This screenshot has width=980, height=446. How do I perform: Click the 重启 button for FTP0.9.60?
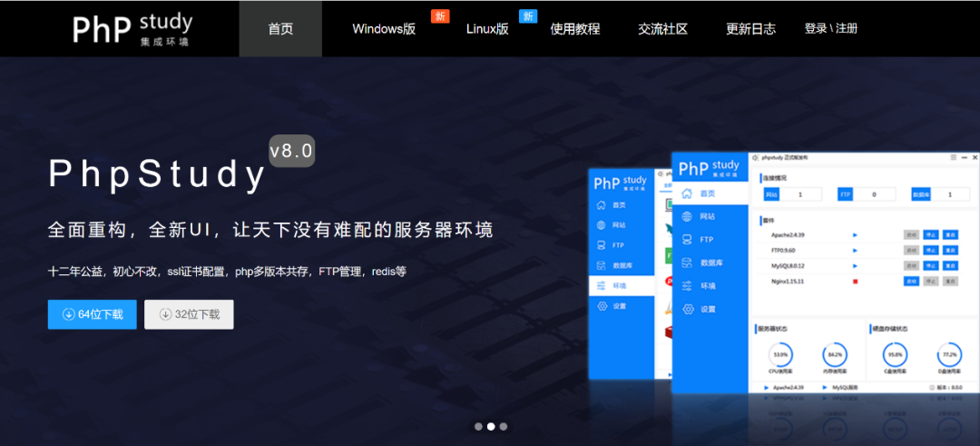[x=950, y=250]
